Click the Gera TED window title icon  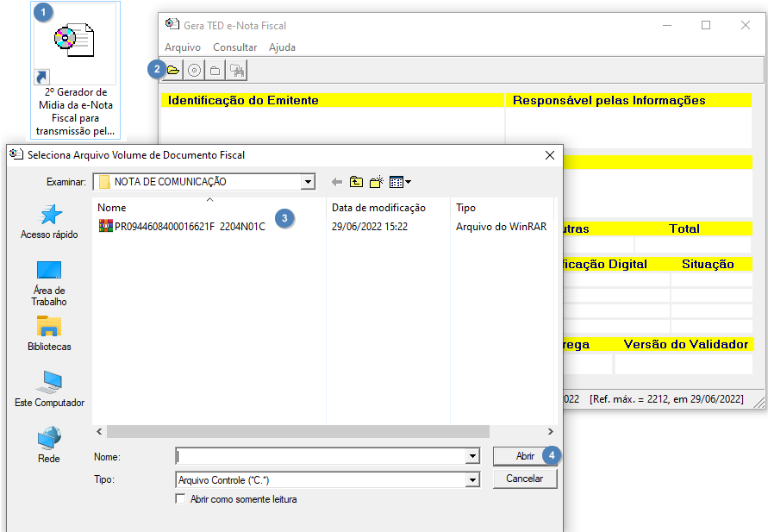(172, 24)
